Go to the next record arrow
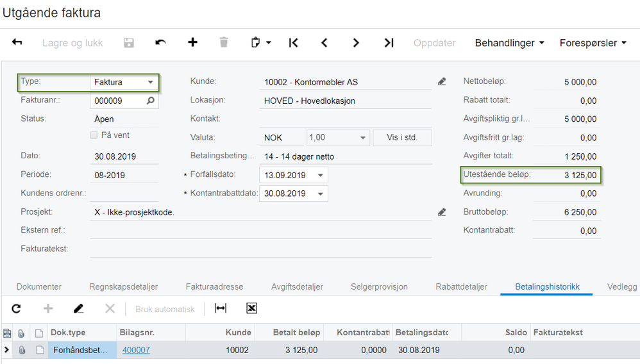This screenshot has width=640, height=364. click(x=356, y=42)
